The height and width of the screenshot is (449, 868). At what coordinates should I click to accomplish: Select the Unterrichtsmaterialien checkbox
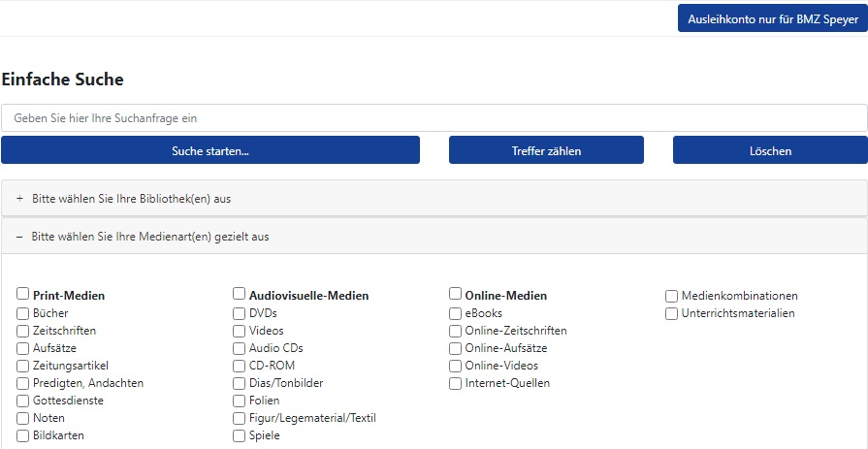click(671, 314)
